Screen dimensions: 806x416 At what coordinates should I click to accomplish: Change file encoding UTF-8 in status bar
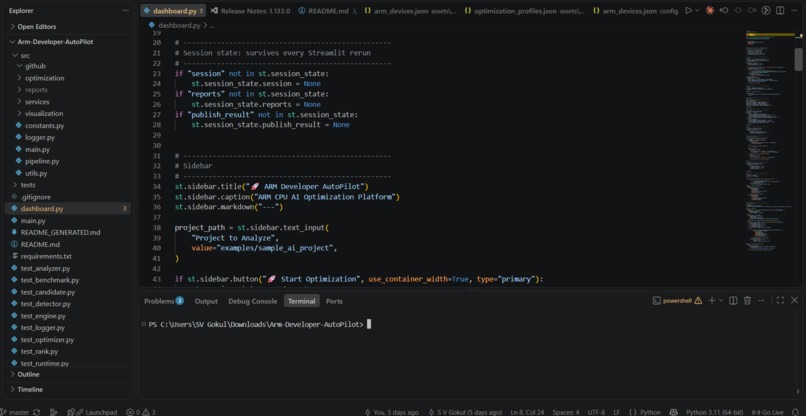[x=596, y=412]
